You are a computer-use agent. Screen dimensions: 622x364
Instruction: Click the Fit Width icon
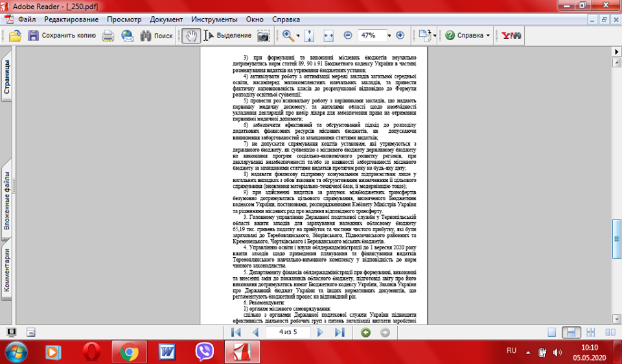(328, 36)
